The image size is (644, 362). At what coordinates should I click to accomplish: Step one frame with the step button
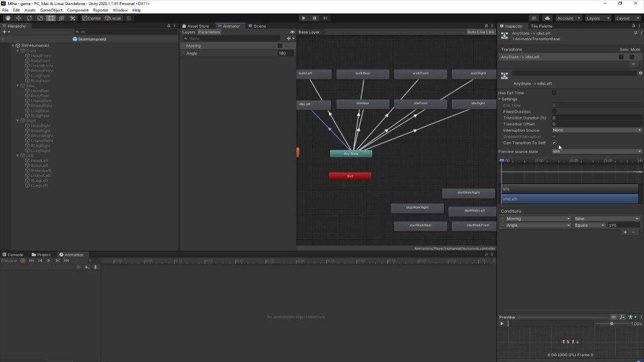point(325,18)
